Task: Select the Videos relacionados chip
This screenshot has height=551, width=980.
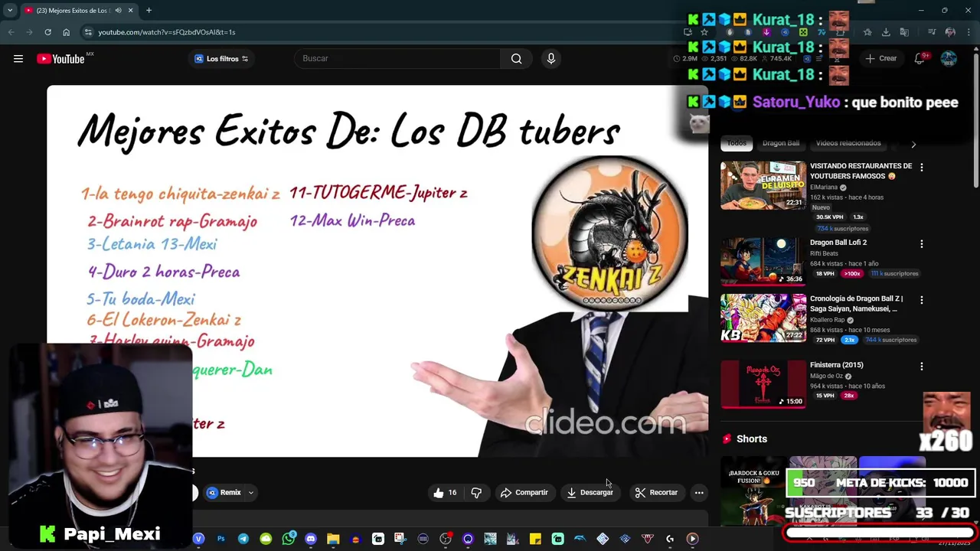Action: click(848, 143)
